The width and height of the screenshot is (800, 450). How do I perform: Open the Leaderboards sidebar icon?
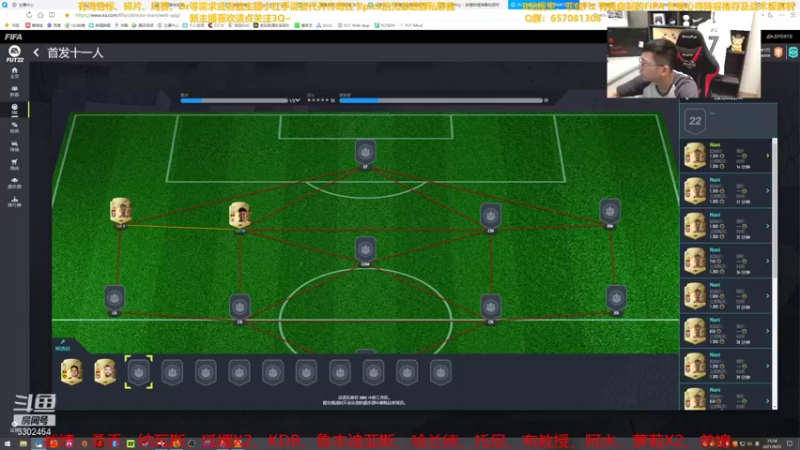pyautogui.click(x=14, y=201)
